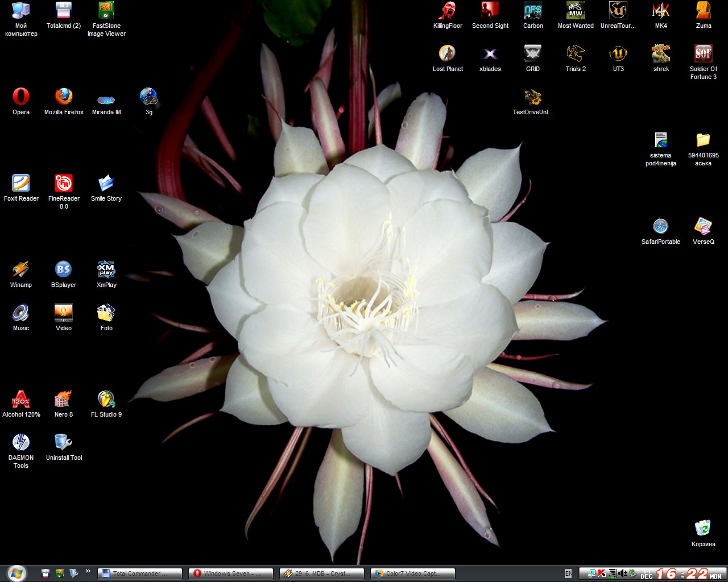Launch Mozilla Firefox from the desktop
Image resolution: width=728 pixels, height=582 pixels.
click(x=64, y=97)
